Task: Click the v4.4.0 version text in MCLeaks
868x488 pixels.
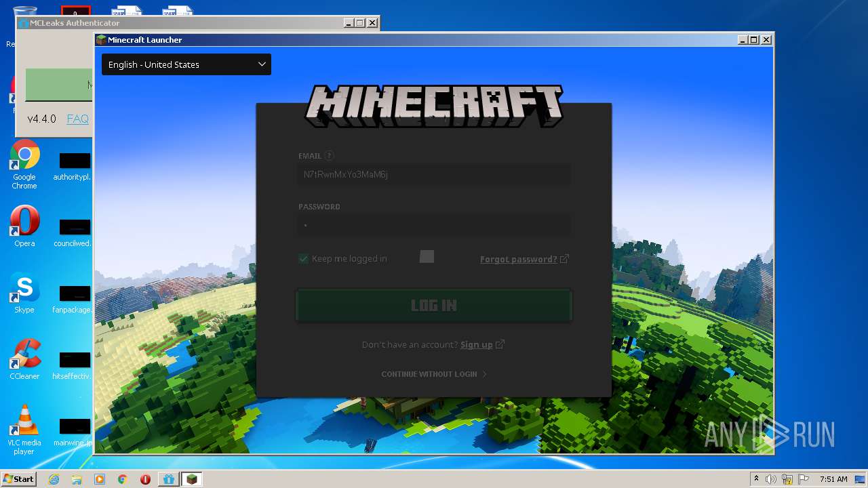Action: [x=41, y=119]
